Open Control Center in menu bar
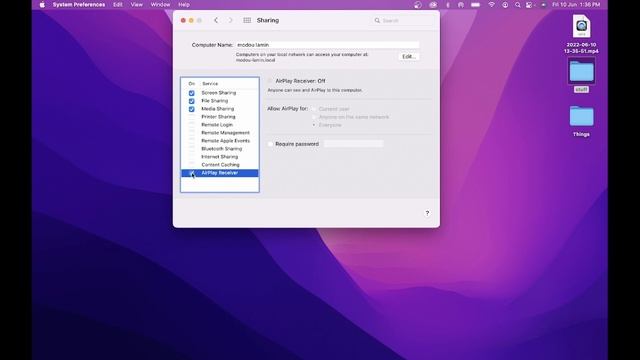This screenshot has height=360, width=640. pos(529,5)
